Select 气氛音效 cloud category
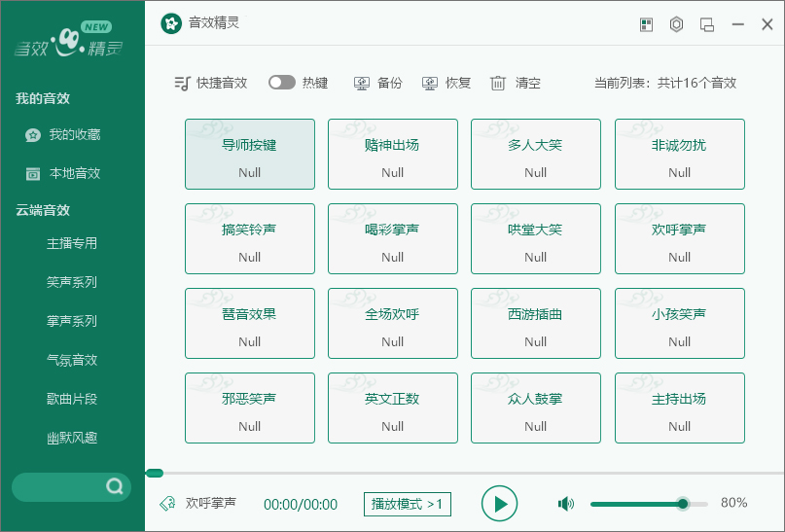 72,360
